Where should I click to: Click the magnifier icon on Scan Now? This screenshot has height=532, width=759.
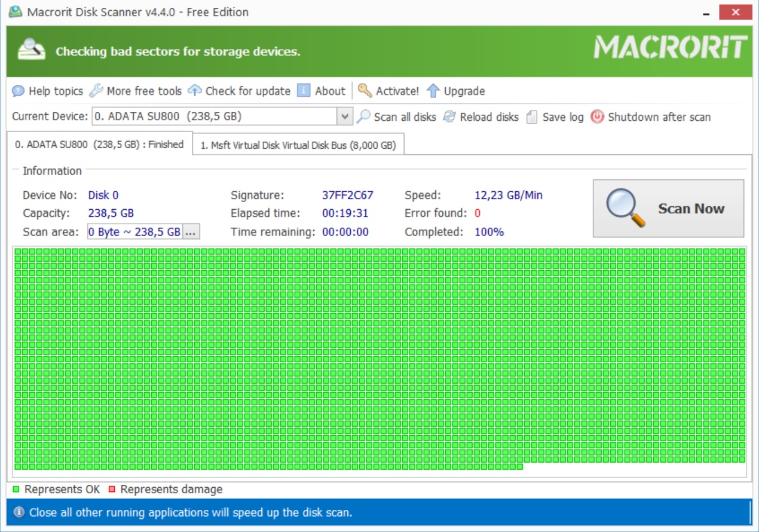coord(625,208)
